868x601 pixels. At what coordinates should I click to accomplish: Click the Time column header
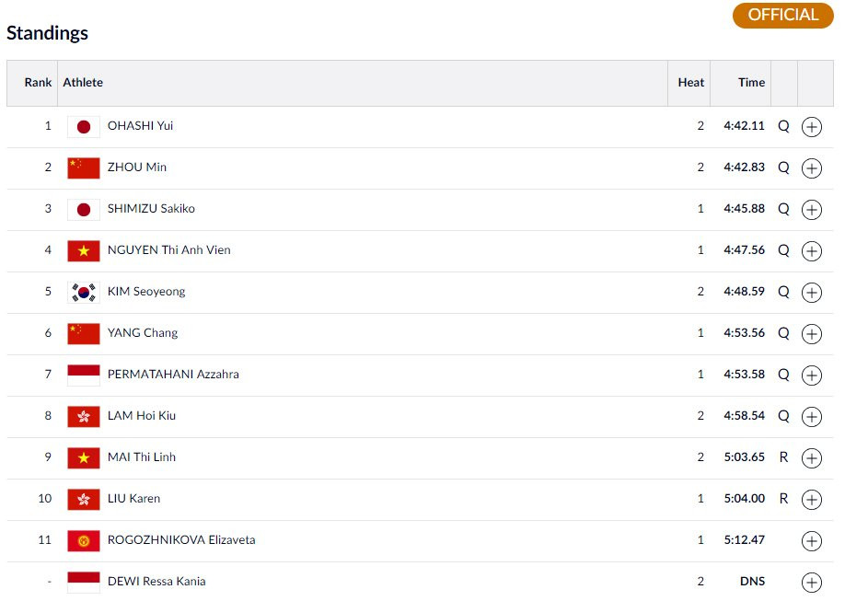coord(751,83)
